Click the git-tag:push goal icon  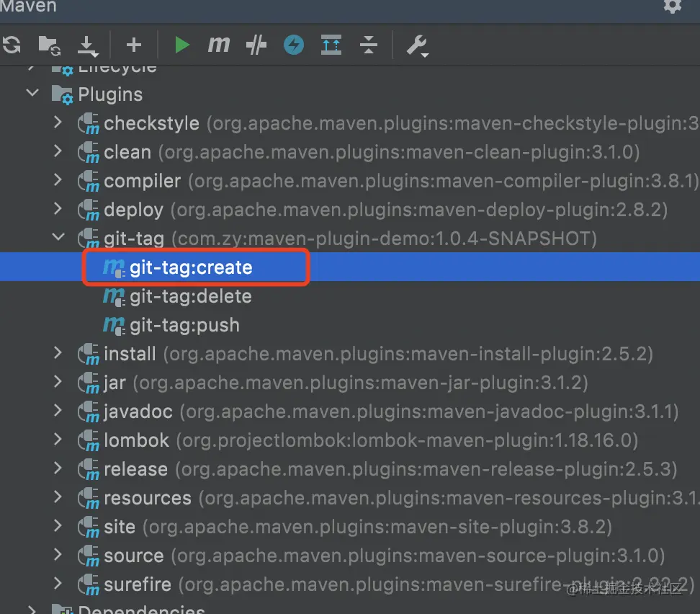[x=114, y=325]
